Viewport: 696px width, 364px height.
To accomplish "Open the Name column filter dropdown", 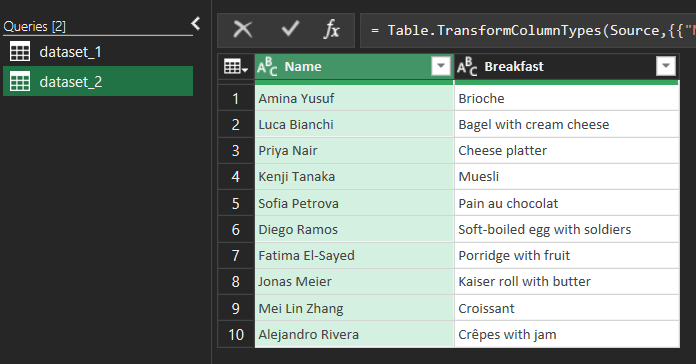I will [x=441, y=67].
